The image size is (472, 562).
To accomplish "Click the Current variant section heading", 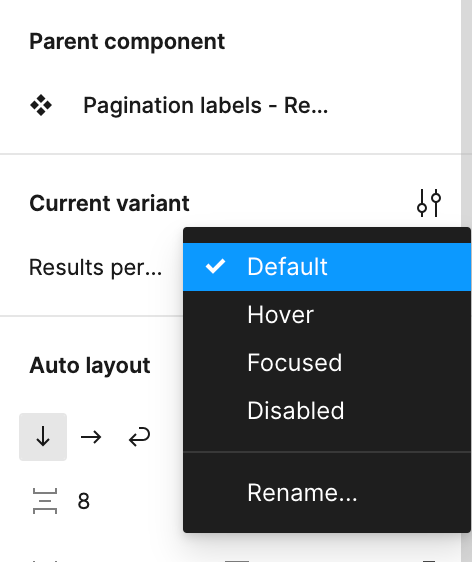I will coord(109,203).
